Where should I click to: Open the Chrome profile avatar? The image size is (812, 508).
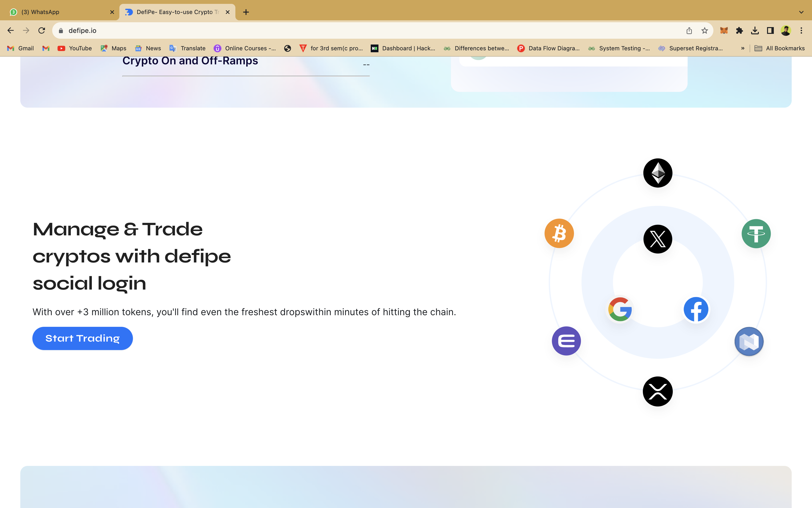pyautogui.click(x=785, y=30)
